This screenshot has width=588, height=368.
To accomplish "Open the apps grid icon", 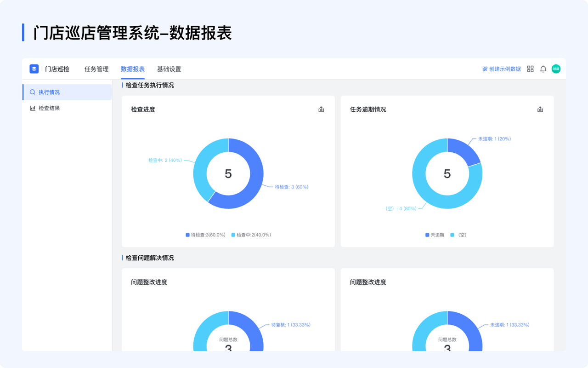I will [530, 69].
